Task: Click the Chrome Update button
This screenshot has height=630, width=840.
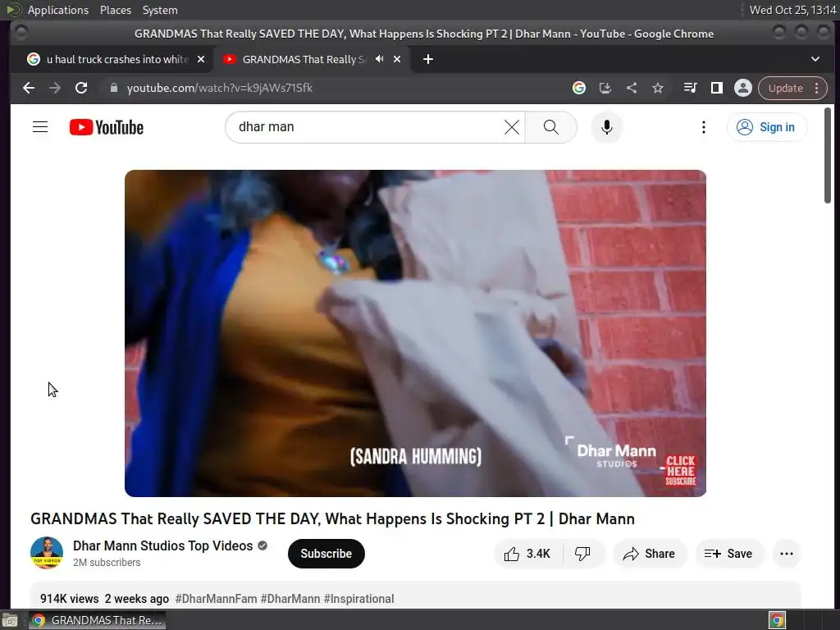Action: click(x=785, y=88)
